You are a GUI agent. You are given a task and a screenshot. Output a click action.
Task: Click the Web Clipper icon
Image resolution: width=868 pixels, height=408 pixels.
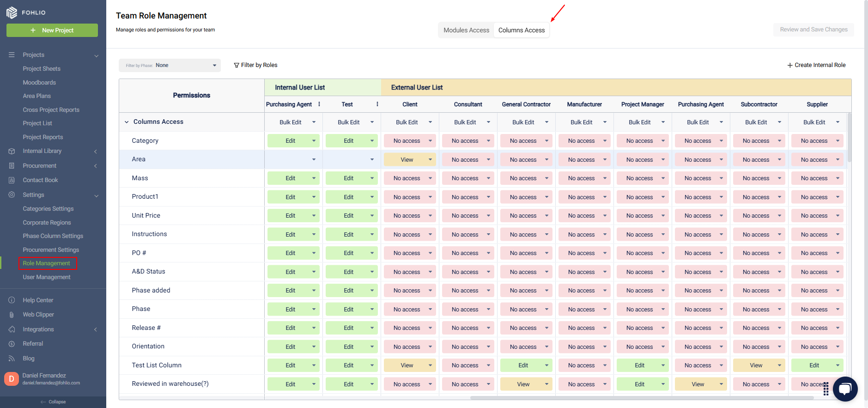click(12, 315)
